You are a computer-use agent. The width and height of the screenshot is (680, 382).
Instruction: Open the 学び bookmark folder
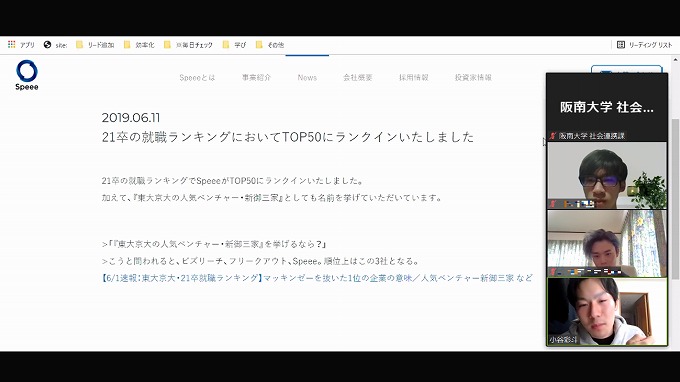234,45
